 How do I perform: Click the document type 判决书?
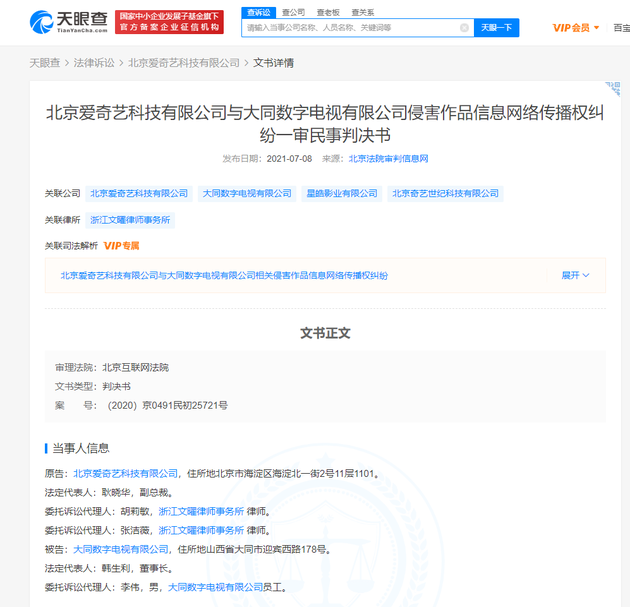pyautogui.click(x=117, y=387)
